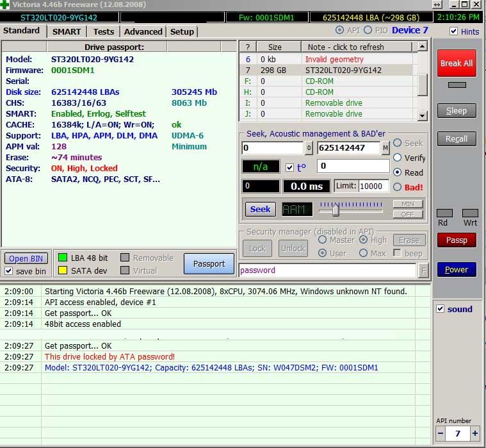The image size is (486, 448).
Task: Switch to the Tests tab
Action: coord(104,31)
